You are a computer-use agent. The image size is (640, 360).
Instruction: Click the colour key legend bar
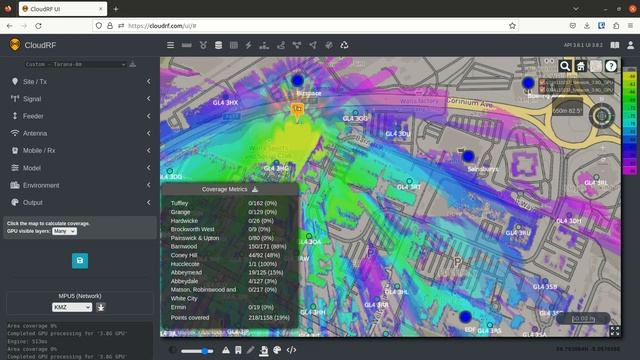click(x=630, y=121)
